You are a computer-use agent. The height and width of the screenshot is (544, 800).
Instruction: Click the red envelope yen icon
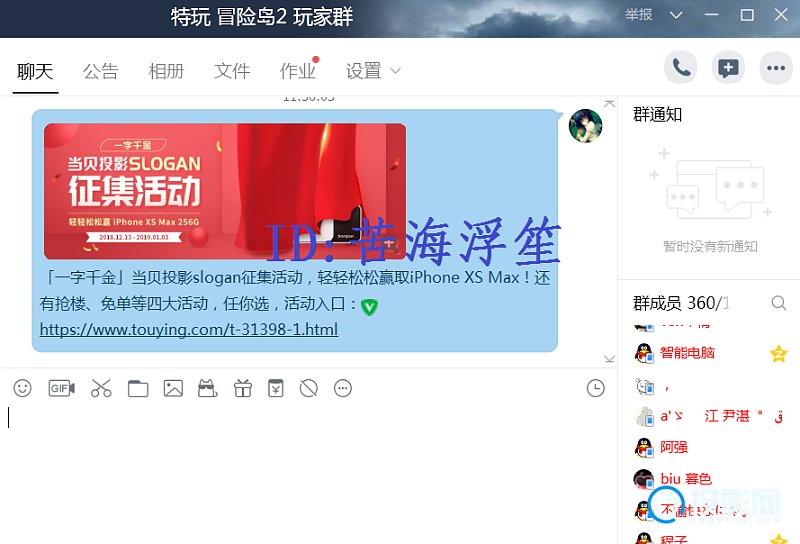(276, 388)
